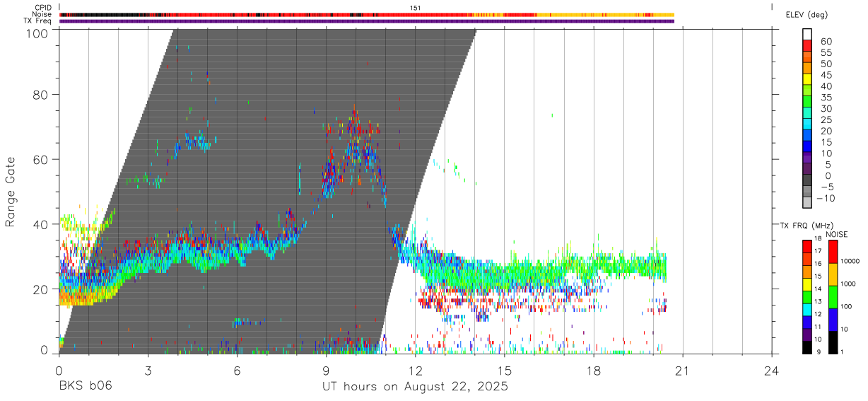Image resolution: width=868 pixels, height=401 pixels.
Task: Click the noise status color strip
Action: point(367,14)
